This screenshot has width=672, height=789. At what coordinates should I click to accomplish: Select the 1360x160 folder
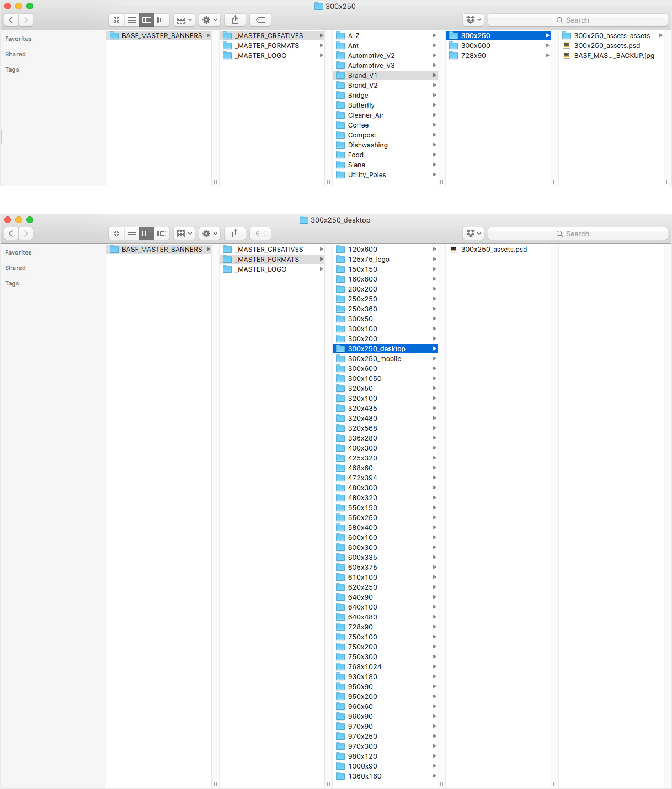click(x=364, y=776)
